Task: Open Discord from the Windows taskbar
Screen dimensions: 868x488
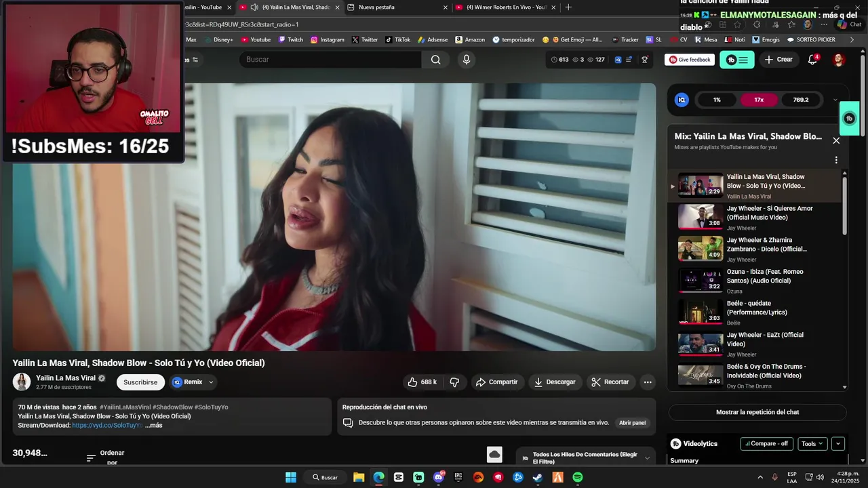Action: coord(438,477)
